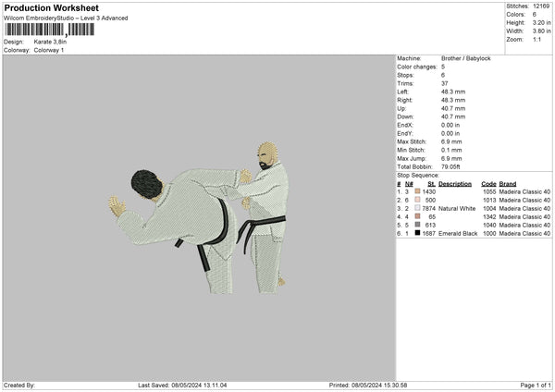Click 'Wilcom EmbroideryStudio – Level 3 Advanced' text
The image size is (555, 392).
tap(66, 18)
